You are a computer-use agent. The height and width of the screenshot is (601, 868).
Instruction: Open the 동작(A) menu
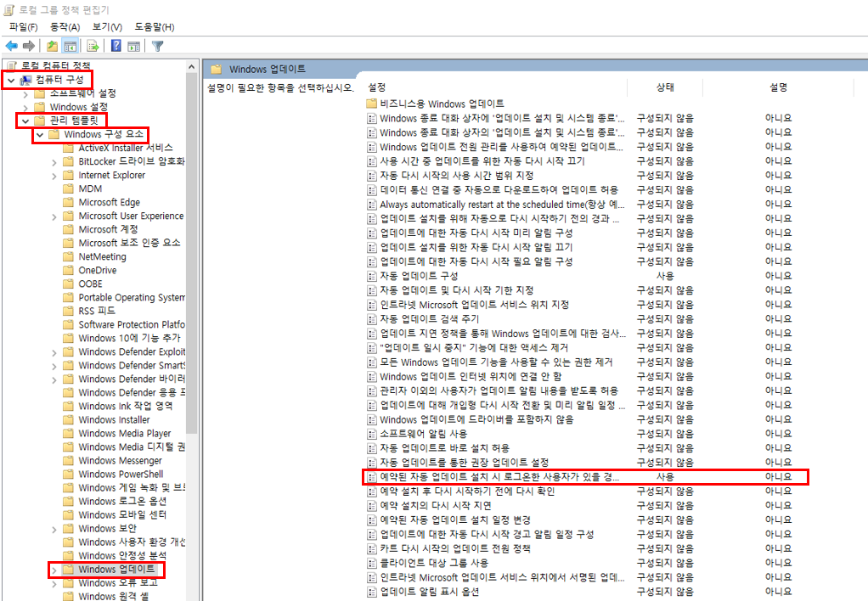coord(65,26)
